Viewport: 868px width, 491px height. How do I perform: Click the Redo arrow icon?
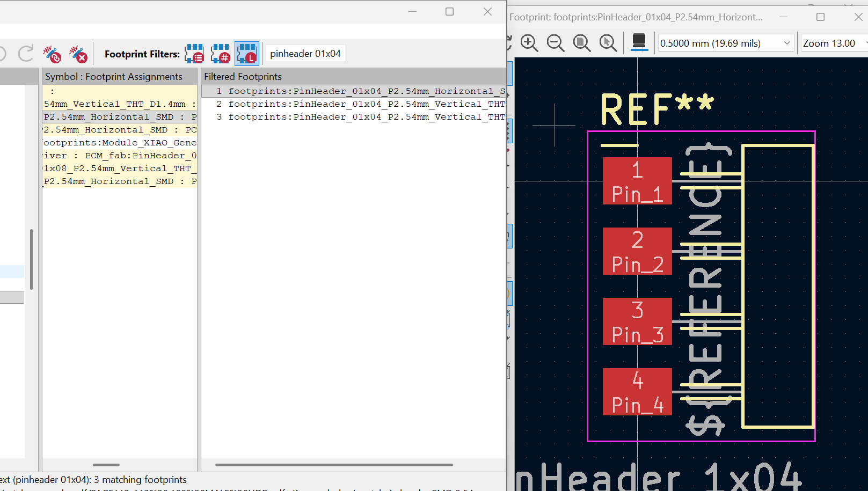tap(25, 53)
